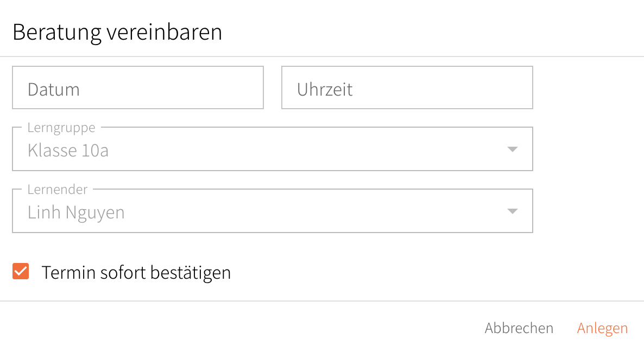The height and width of the screenshot is (351, 644).
Task: Uncheck the Termin sofort bestätigen checkbox
Action: click(21, 272)
